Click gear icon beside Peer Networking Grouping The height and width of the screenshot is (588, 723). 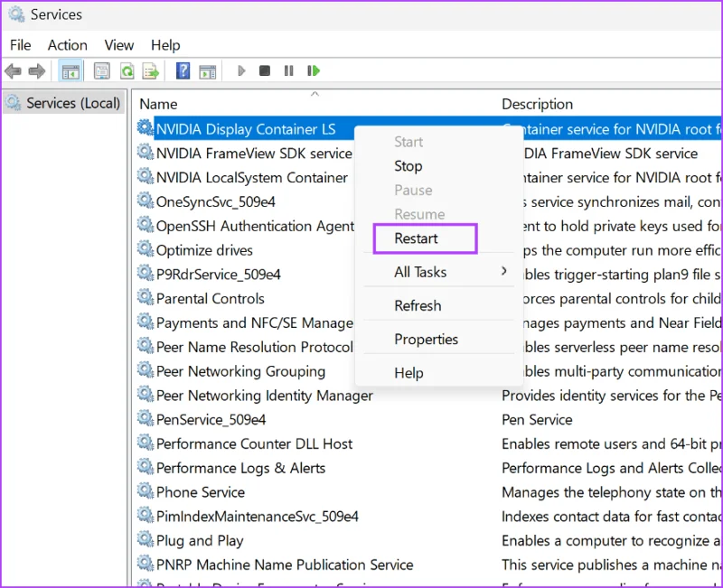[146, 369]
